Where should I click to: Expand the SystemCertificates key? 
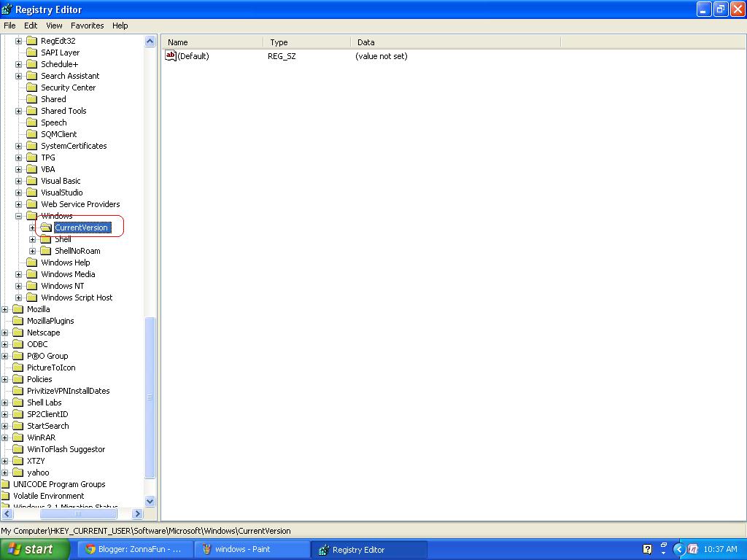(18, 146)
